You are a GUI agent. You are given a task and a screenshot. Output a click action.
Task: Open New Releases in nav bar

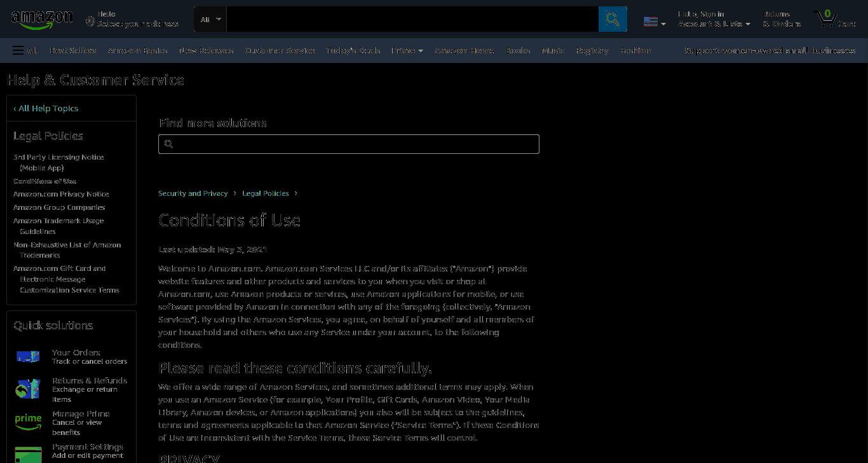click(207, 50)
